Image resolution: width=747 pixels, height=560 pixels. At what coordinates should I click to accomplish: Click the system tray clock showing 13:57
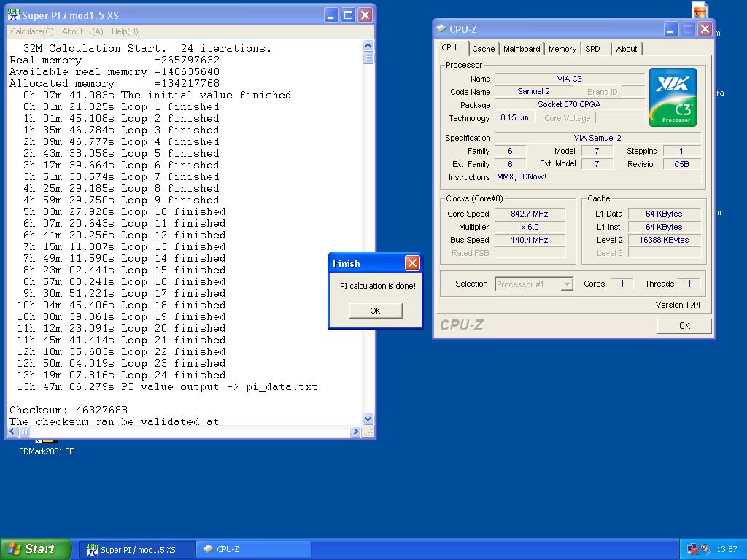727,550
